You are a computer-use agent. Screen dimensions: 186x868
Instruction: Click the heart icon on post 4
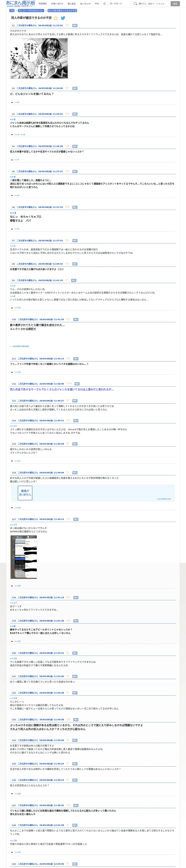tap(66, 146)
